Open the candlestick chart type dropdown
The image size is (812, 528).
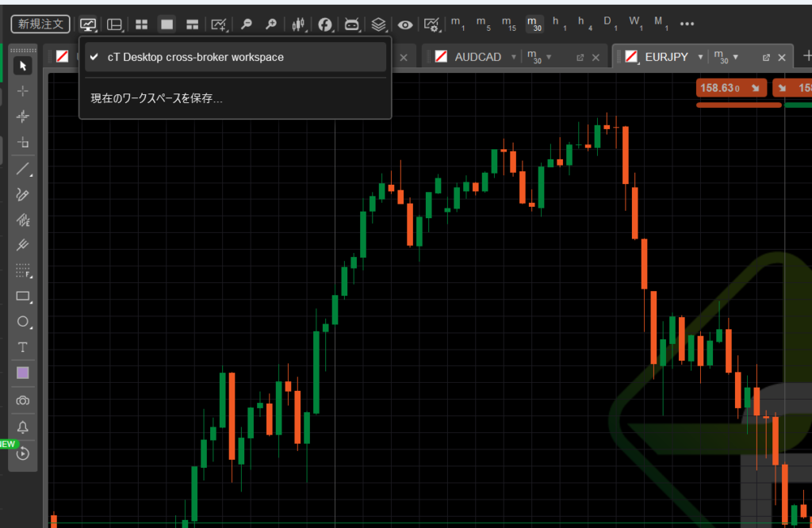(299, 25)
